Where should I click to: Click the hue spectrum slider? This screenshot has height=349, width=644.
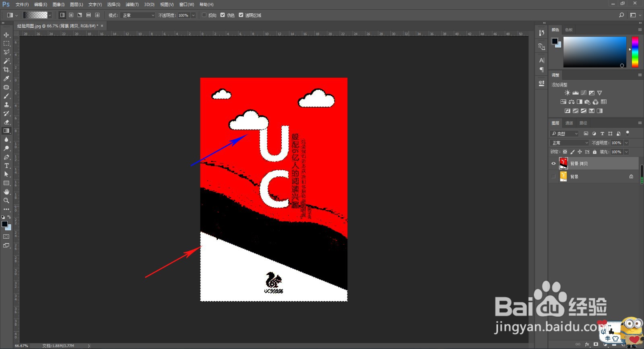[x=635, y=52]
